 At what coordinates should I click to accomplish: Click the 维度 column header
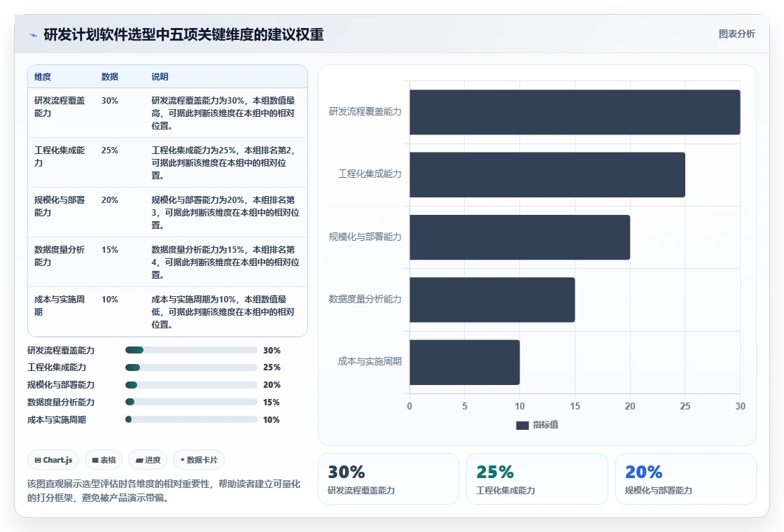tap(43, 76)
